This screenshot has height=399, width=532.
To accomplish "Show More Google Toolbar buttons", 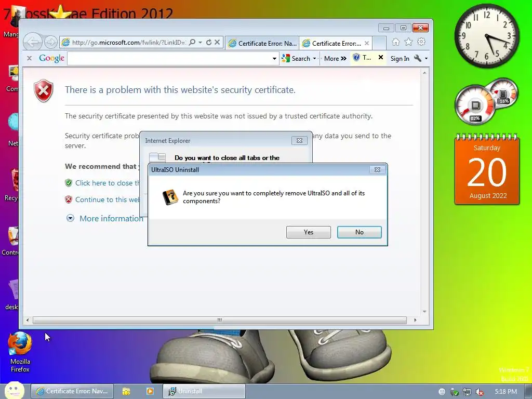I will pyautogui.click(x=335, y=58).
